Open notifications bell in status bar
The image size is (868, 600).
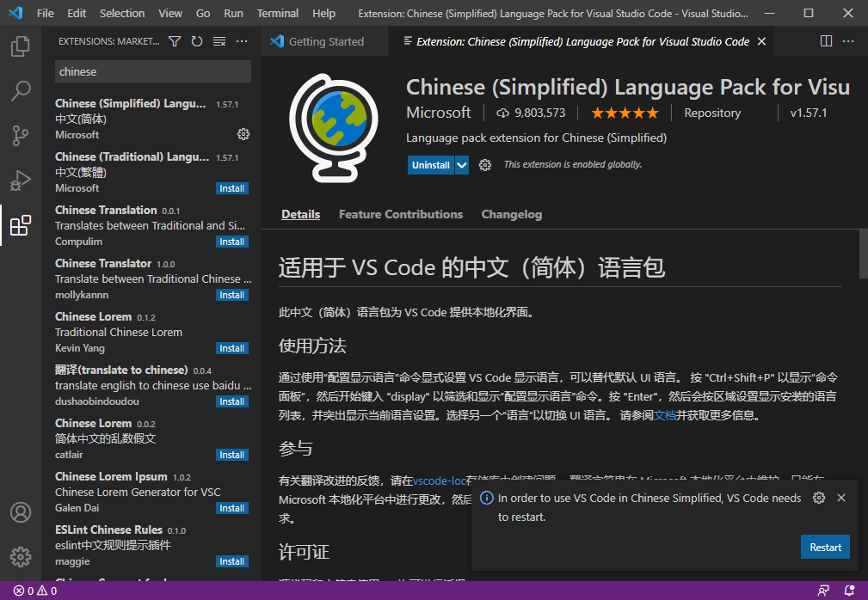click(x=849, y=591)
